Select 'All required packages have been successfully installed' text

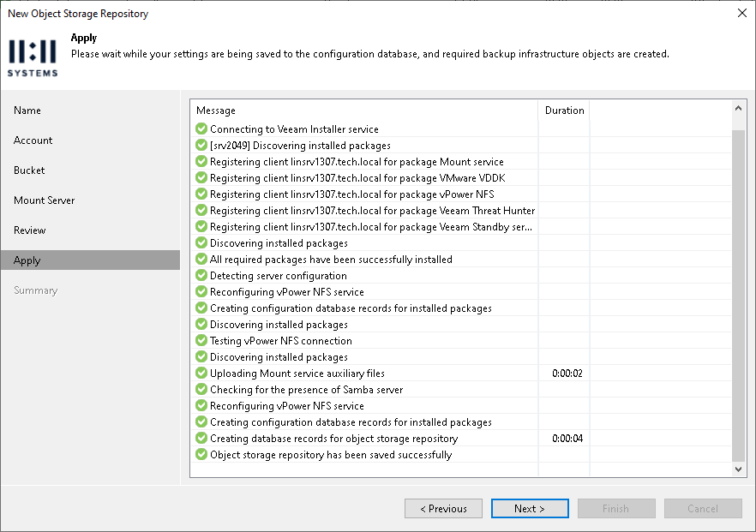[331, 260]
